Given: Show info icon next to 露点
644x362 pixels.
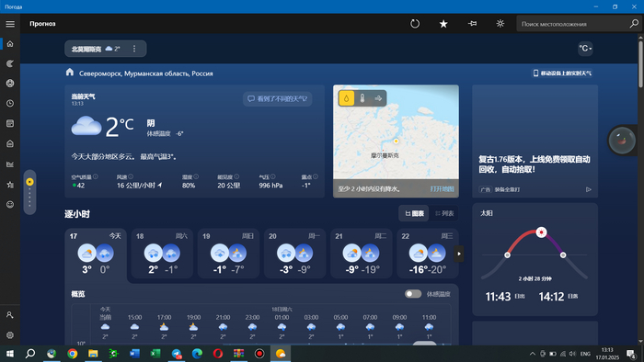Looking at the screenshot, I should point(316,176).
